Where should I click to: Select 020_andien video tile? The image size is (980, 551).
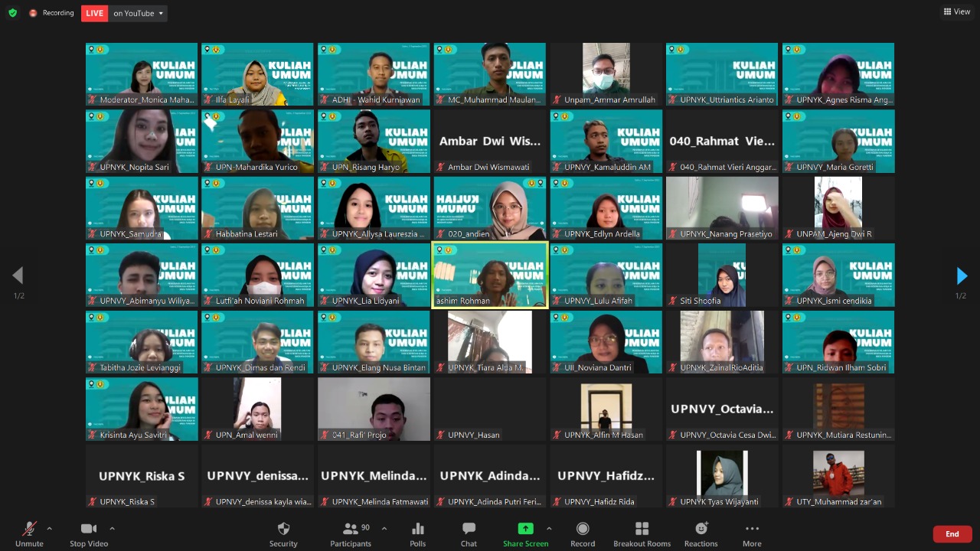point(490,208)
